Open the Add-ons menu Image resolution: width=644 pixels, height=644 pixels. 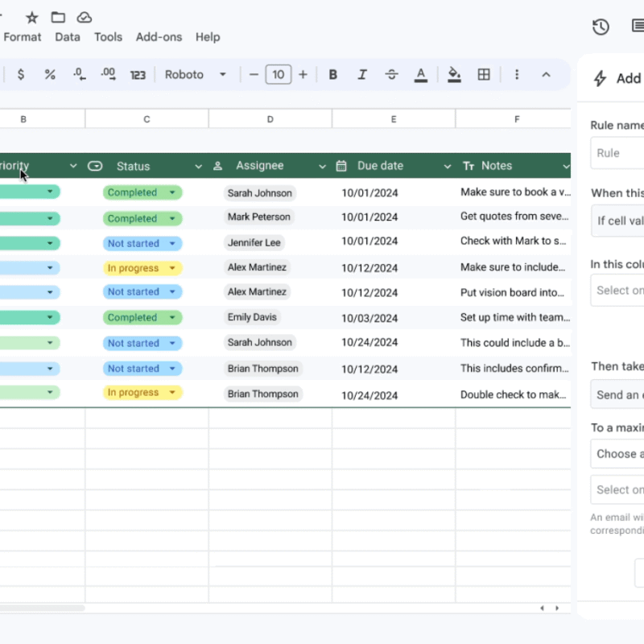coord(159,37)
